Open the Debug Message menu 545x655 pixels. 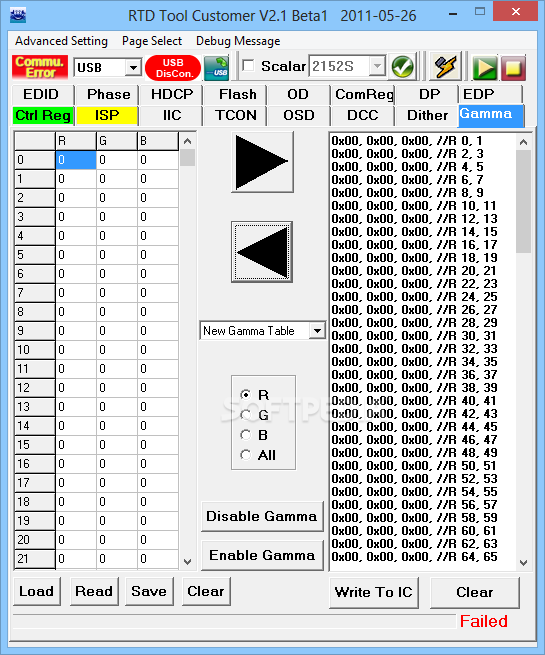click(238, 41)
